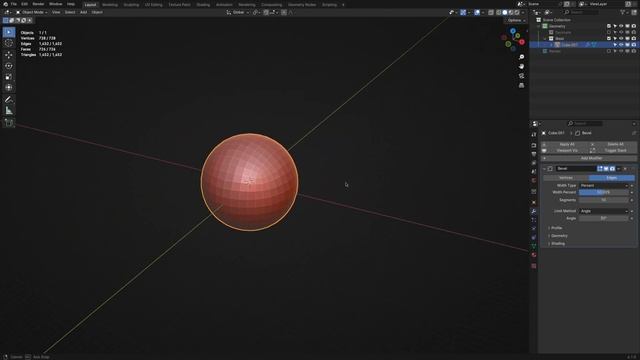Switch orthographic/perspective grid icon

[x=521, y=85]
